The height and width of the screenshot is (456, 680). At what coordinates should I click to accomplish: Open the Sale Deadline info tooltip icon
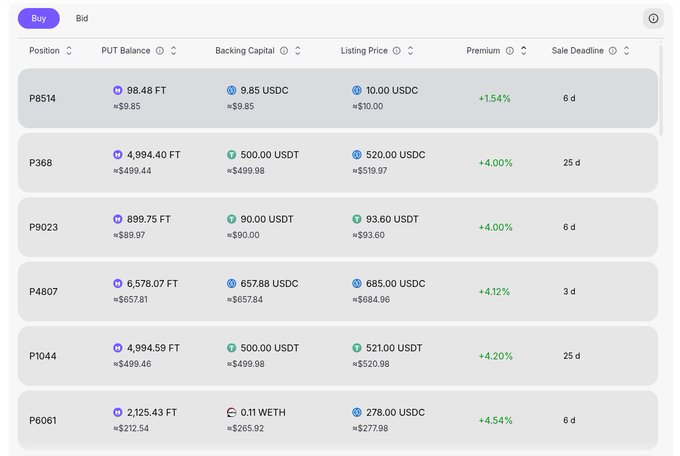612,51
